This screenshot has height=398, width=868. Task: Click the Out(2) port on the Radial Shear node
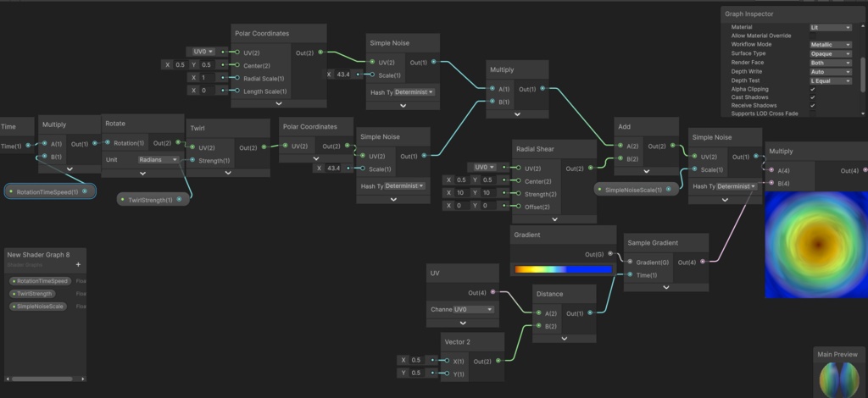click(x=591, y=168)
